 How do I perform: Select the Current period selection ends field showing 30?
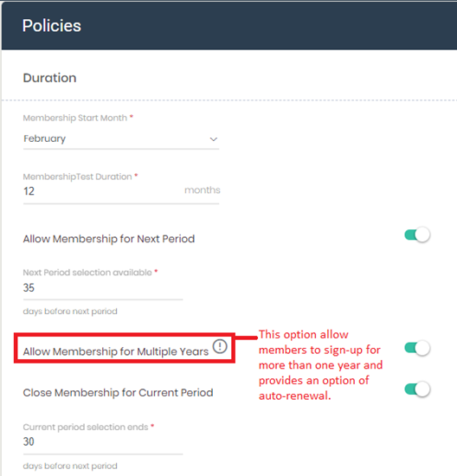click(103, 442)
